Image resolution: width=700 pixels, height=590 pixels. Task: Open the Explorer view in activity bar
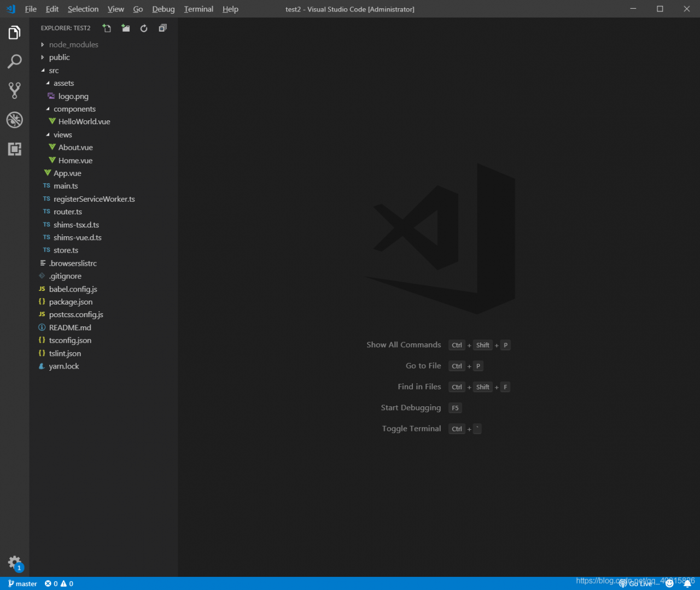[x=15, y=33]
